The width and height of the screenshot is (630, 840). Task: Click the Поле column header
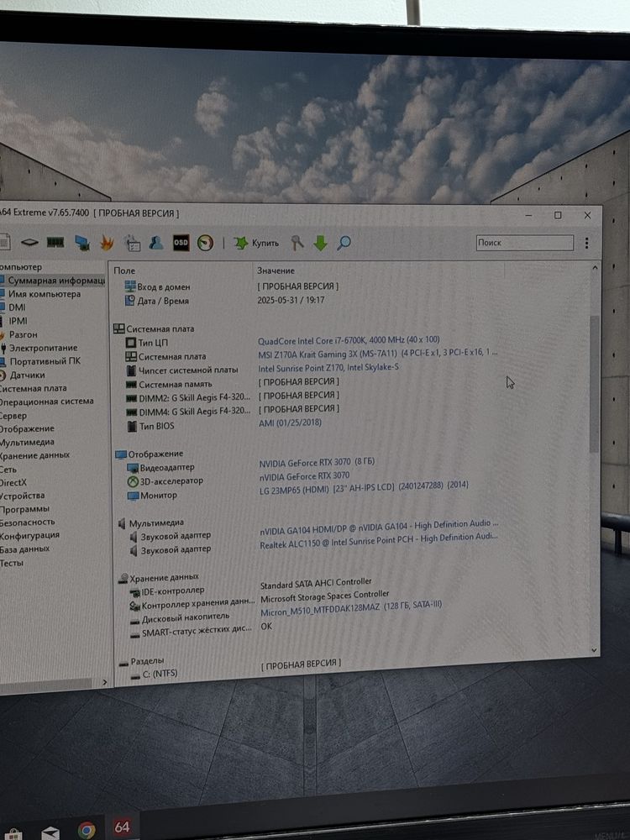pyautogui.click(x=124, y=271)
